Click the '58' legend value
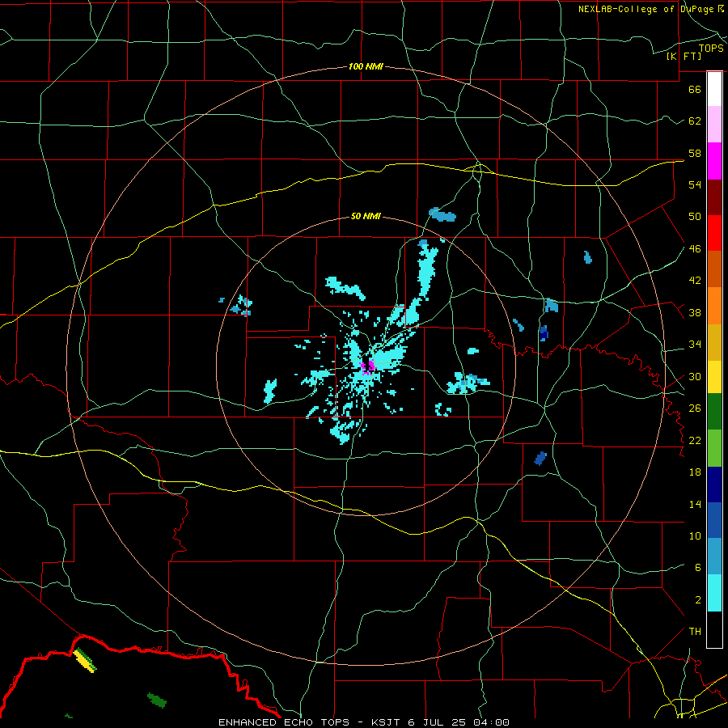The height and width of the screenshot is (728, 728). 695,153
